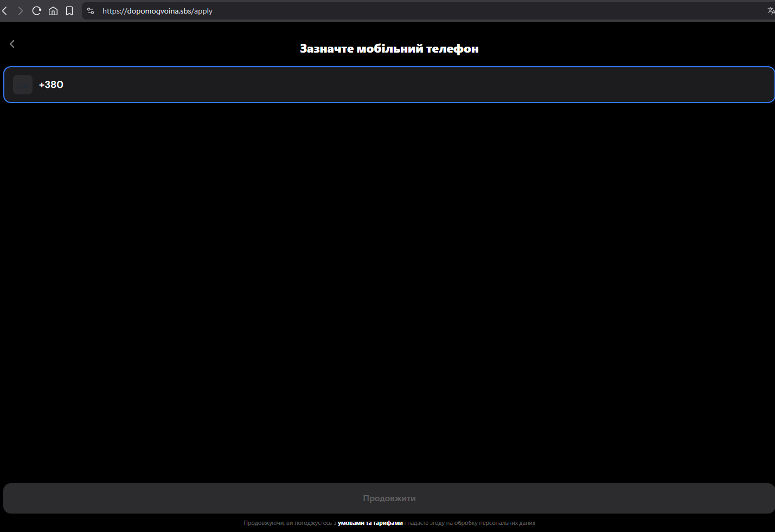Bookmark this page with the bookmark icon
The height and width of the screenshot is (532, 775).
(69, 11)
